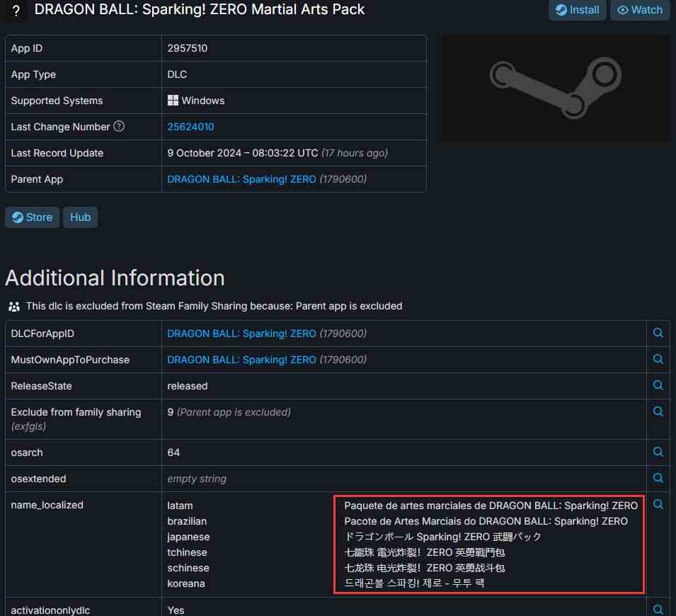This screenshot has width=676, height=616.
Task: Open DLCForAppID DRAGON BALL: Sparking! ZERO link
Action: (x=241, y=333)
